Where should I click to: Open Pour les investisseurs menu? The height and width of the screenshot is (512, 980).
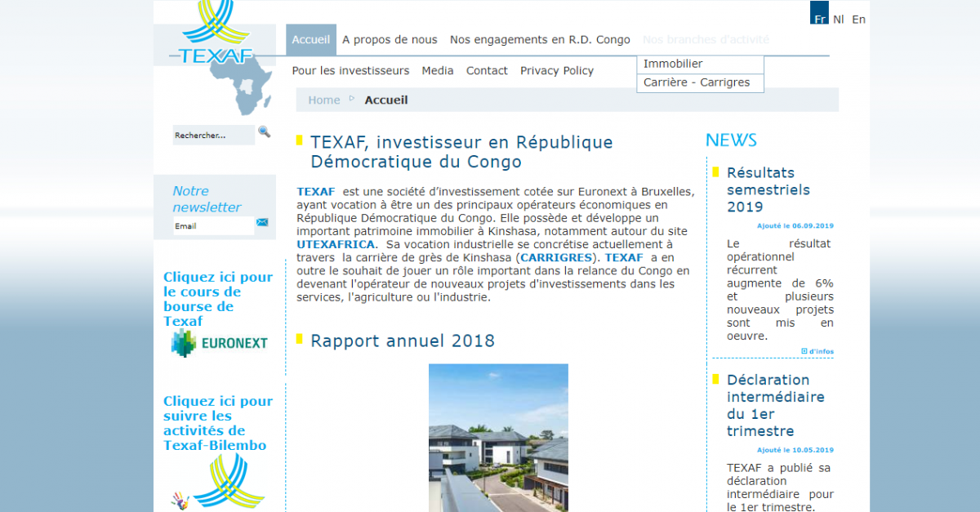coord(350,71)
